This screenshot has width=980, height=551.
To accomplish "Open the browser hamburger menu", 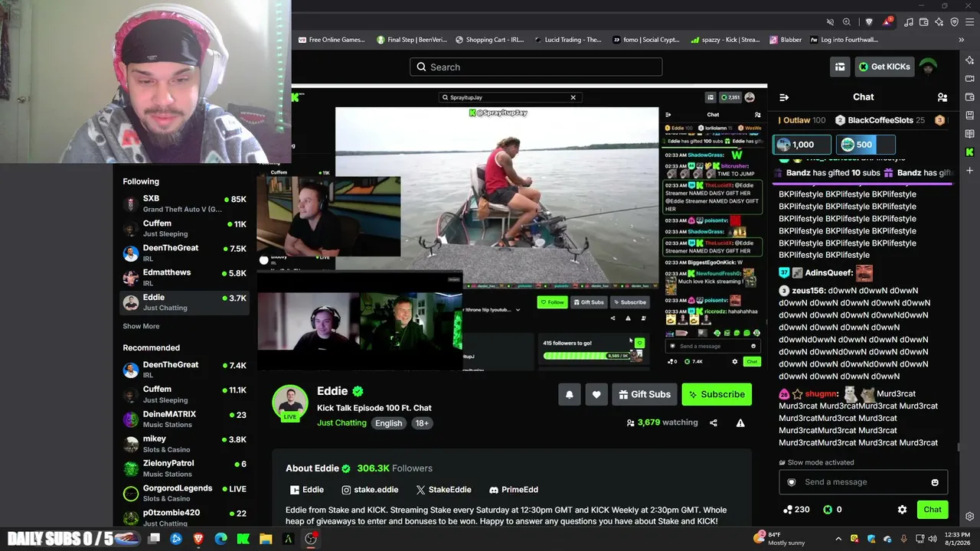I will pyautogui.click(x=969, y=22).
